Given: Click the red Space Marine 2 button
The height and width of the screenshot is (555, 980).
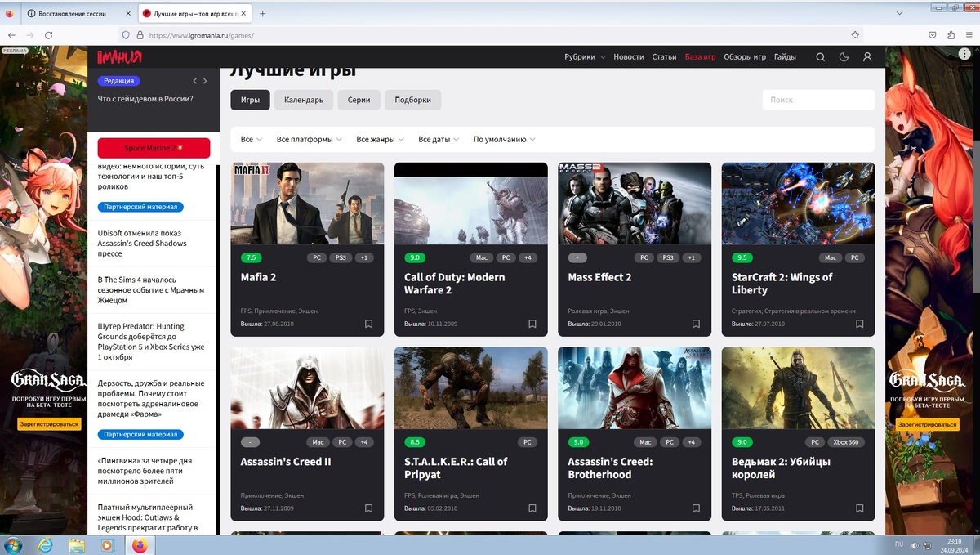Looking at the screenshot, I should 154,148.
